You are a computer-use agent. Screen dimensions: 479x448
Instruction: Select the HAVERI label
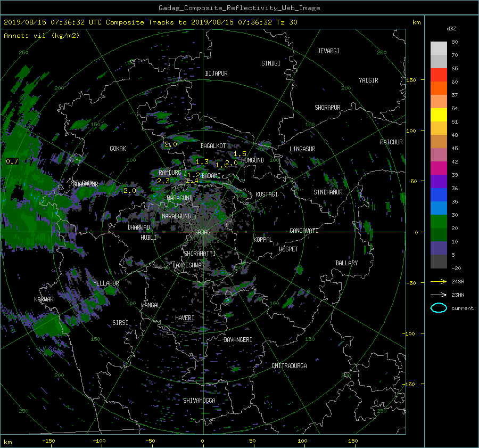click(185, 318)
